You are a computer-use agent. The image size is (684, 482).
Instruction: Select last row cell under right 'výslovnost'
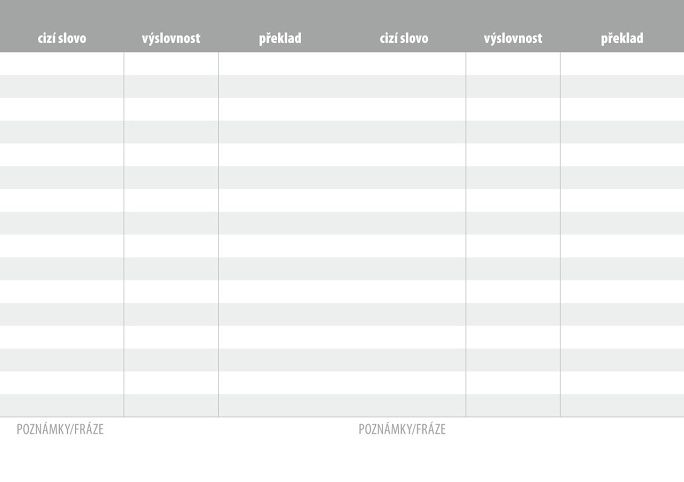coord(513,405)
